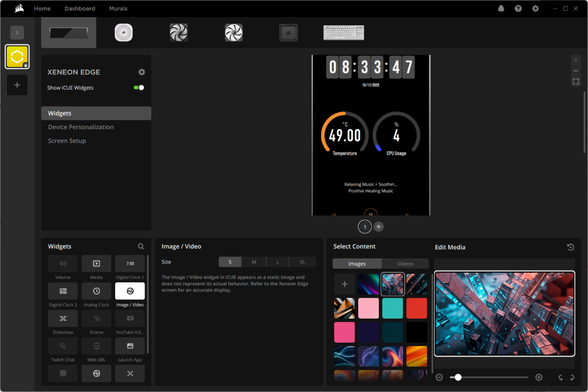Search widgets with the magnifier icon
The image size is (588, 392).
tap(141, 247)
